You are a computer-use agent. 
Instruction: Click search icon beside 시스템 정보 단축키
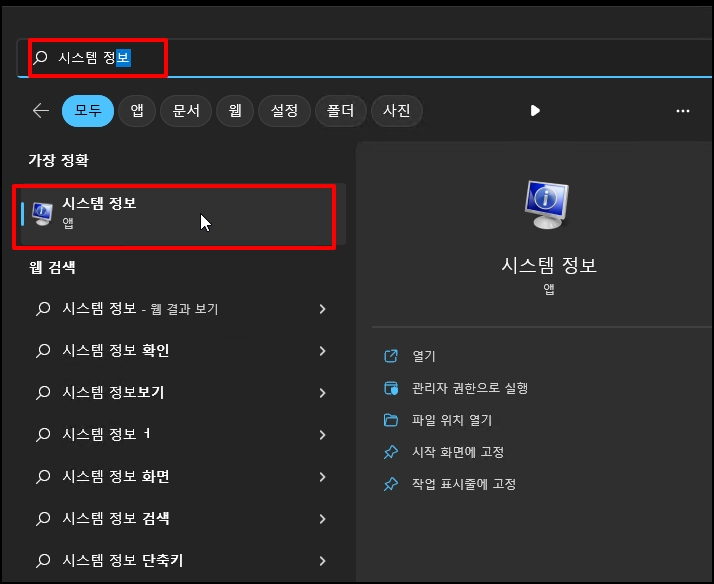pyautogui.click(x=43, y=560)
